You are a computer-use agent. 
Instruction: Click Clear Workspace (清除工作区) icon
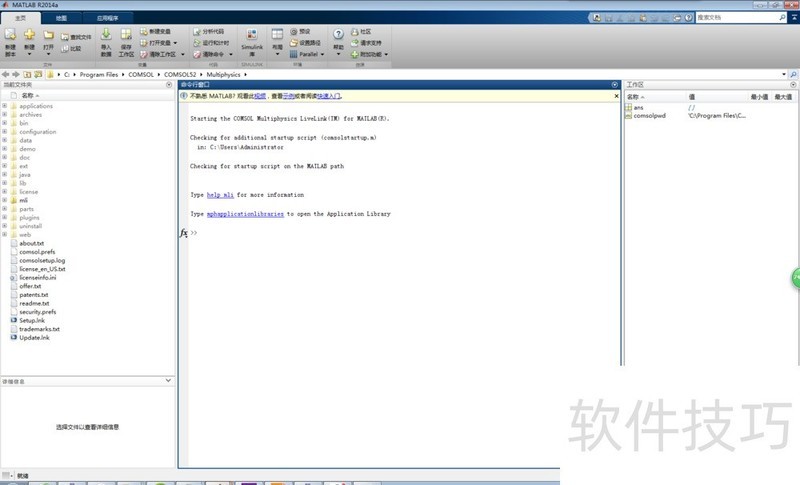144,54
